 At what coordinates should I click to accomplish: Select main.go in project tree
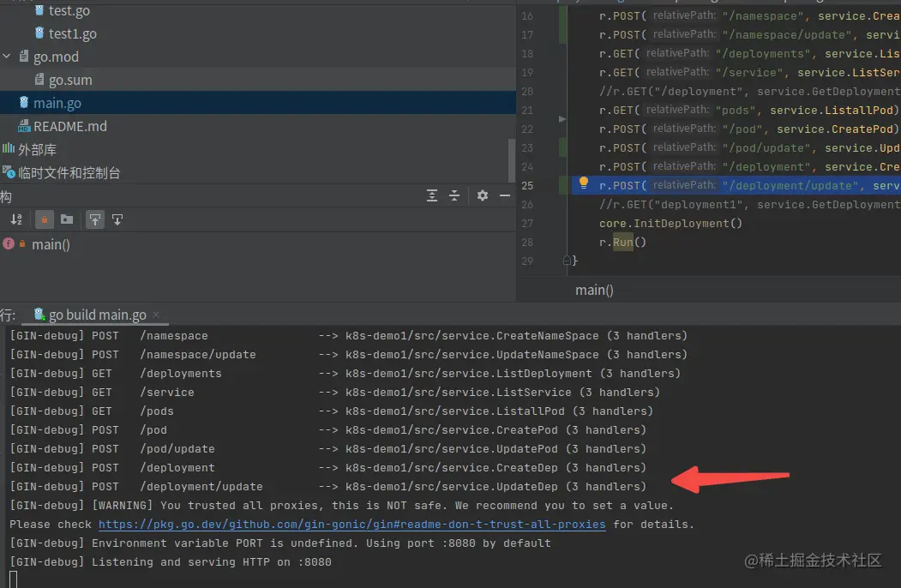coord(57,103)
